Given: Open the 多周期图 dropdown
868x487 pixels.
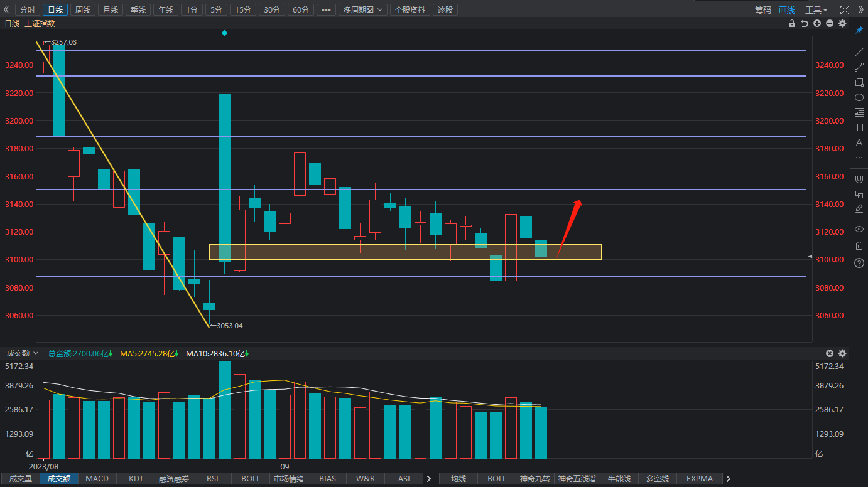Looking at the screenshot, I should (x=363, y=10).
